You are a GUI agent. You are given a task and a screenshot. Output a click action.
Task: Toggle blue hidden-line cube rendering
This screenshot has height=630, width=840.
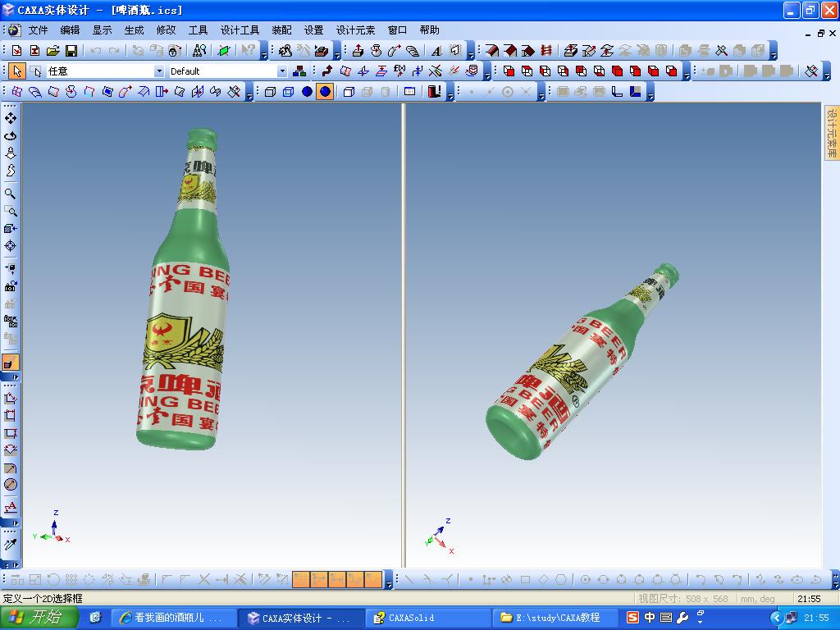[x=288, y=92]
